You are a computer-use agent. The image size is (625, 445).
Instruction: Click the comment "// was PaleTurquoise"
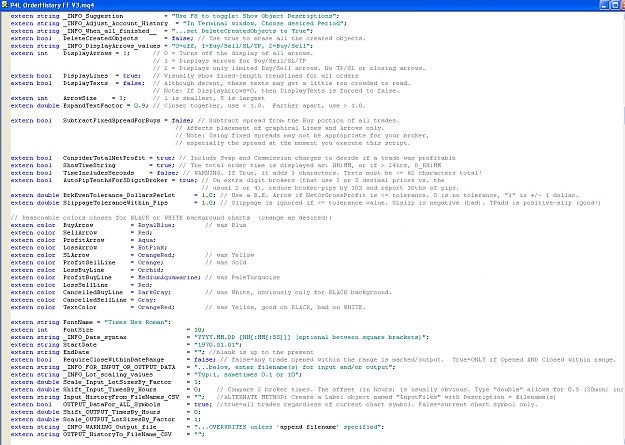(243, 278)
